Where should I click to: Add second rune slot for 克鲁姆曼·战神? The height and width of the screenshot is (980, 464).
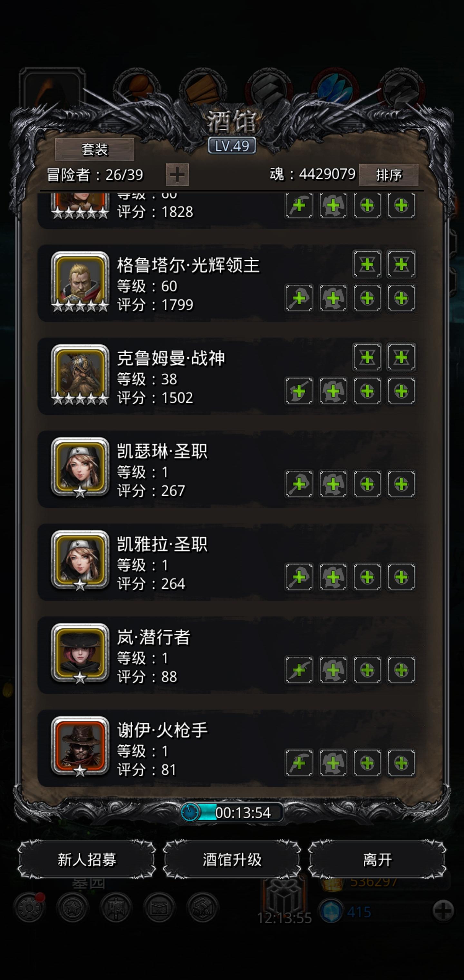[401, 357]
